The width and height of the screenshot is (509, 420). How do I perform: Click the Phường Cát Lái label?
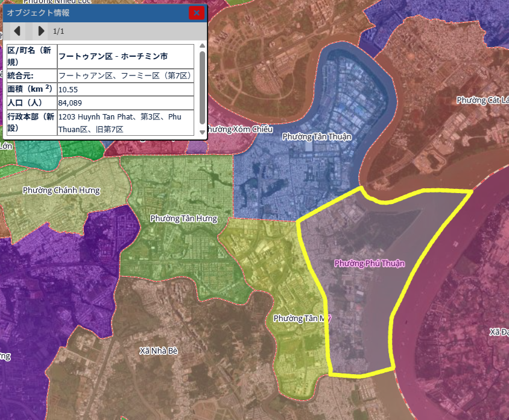pos(482,100)
